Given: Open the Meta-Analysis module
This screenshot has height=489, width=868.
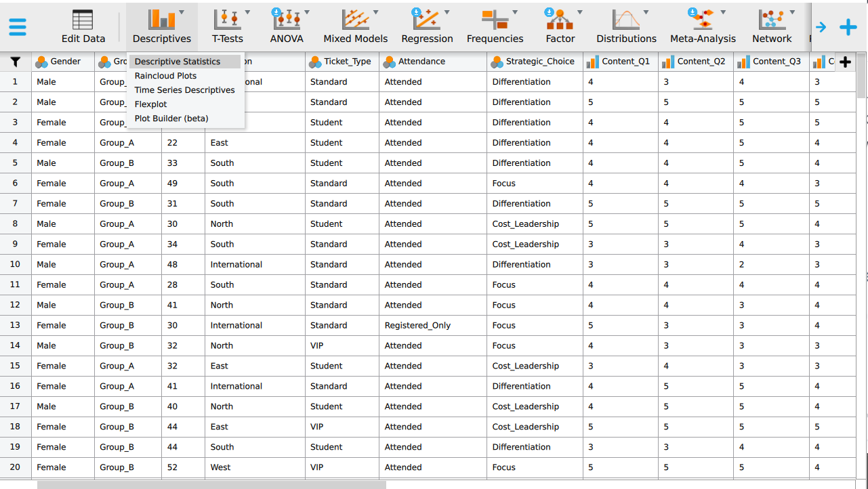Looking at the screenshot, I should [x=703, y=26].
